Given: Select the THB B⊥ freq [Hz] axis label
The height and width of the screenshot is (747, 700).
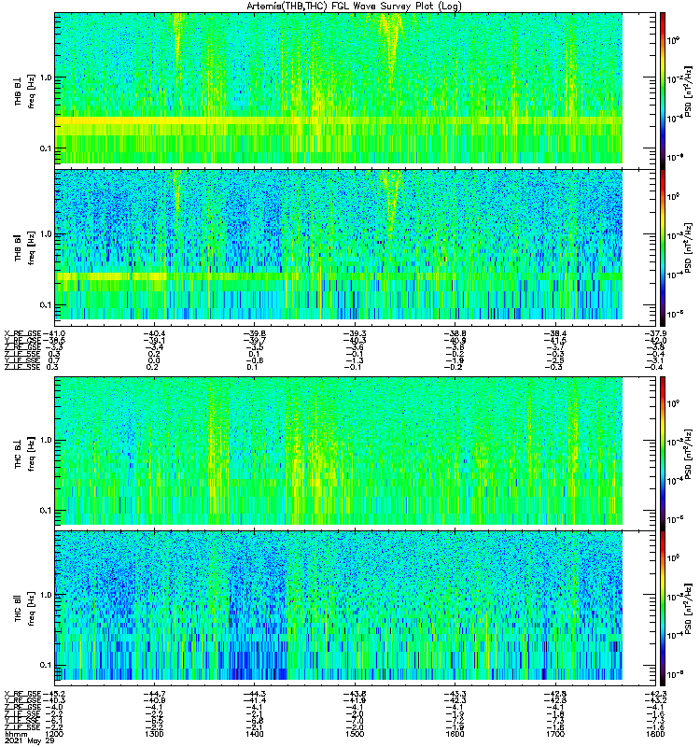Looking at the screenshot, I should click(32, 92).
